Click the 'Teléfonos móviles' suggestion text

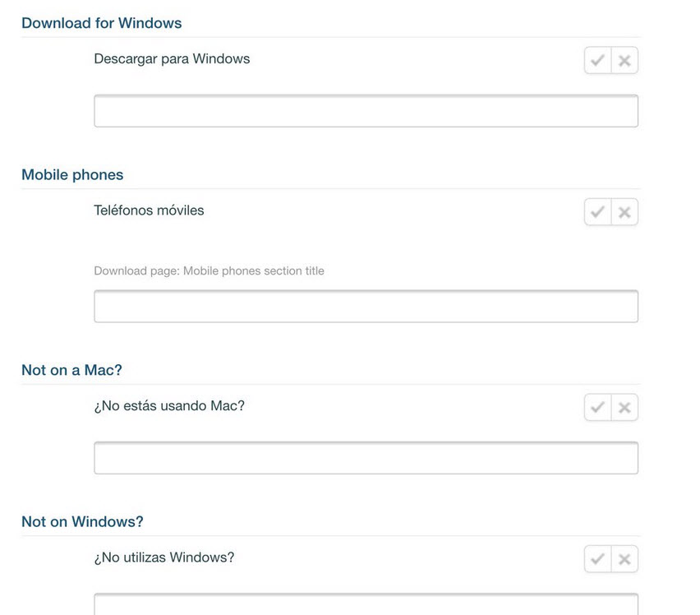point(149,210)
